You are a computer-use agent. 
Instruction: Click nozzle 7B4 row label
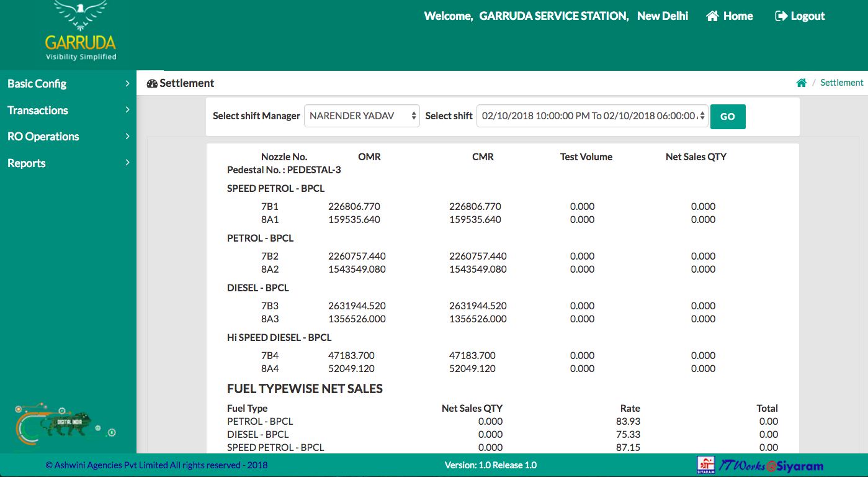(x=270, y=355)
